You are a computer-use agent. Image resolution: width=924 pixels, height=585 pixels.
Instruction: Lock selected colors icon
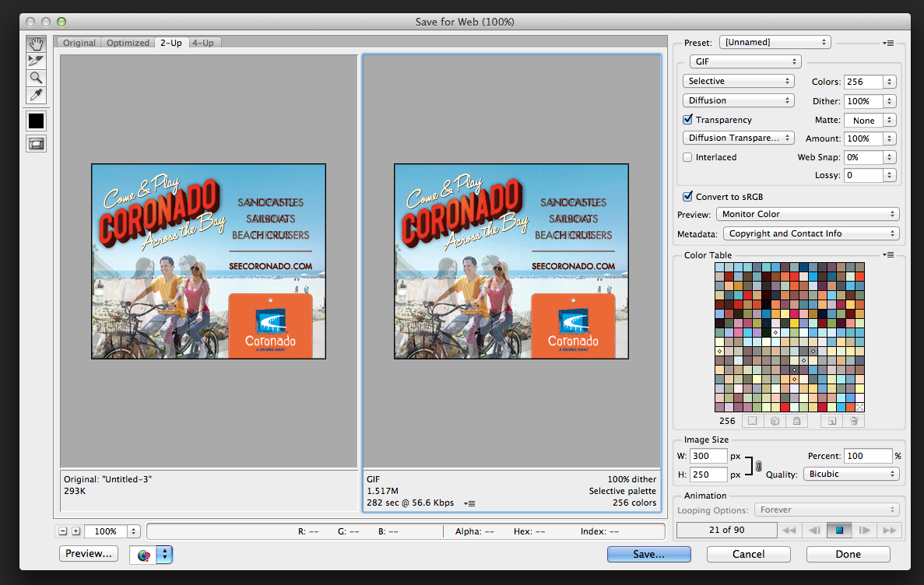[796, 421]
